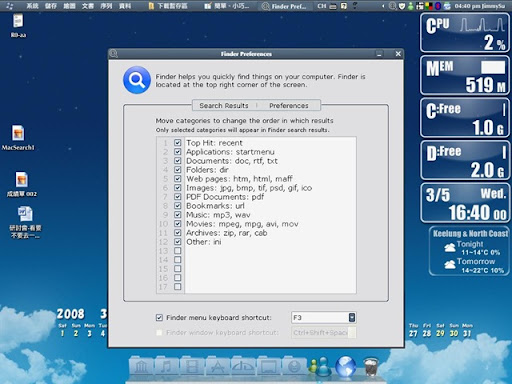Launch the blue globe browser in the dock

click(x=345, y=367)
